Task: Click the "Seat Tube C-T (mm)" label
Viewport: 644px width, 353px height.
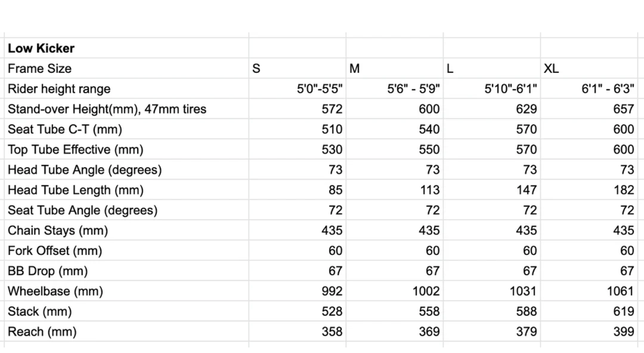Action: (x=65, y=130)
